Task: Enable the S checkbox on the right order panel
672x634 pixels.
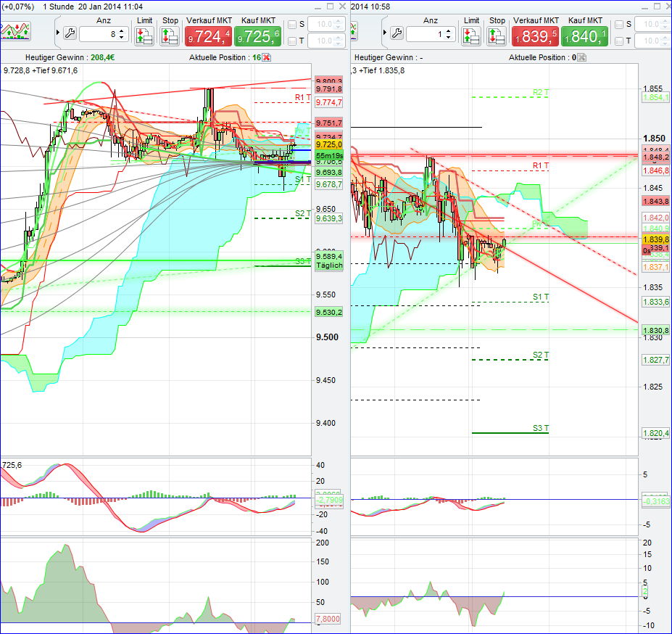Action: coord(619,25)
